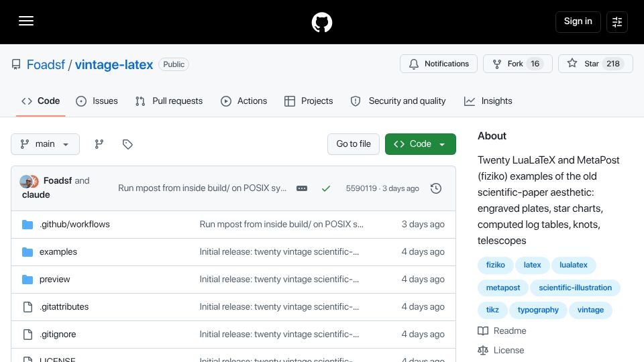Screen dimensions: 644x362
Task: Open the Readme link in About
Action: pos(502,330)
